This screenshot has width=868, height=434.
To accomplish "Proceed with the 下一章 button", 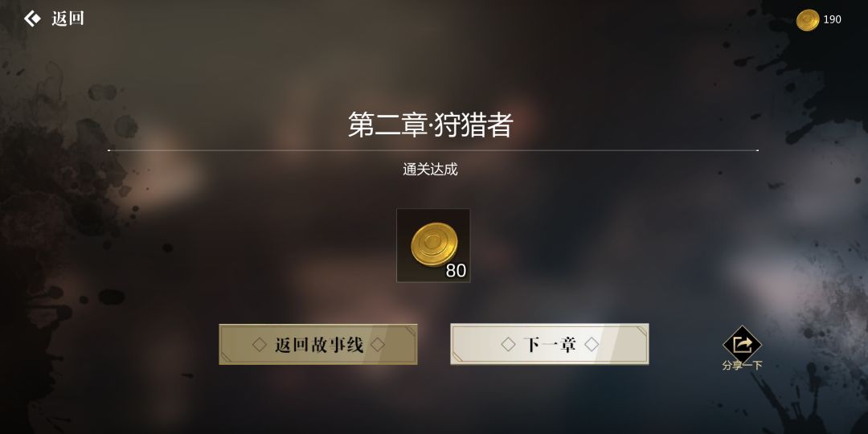I will click(550, 344).
